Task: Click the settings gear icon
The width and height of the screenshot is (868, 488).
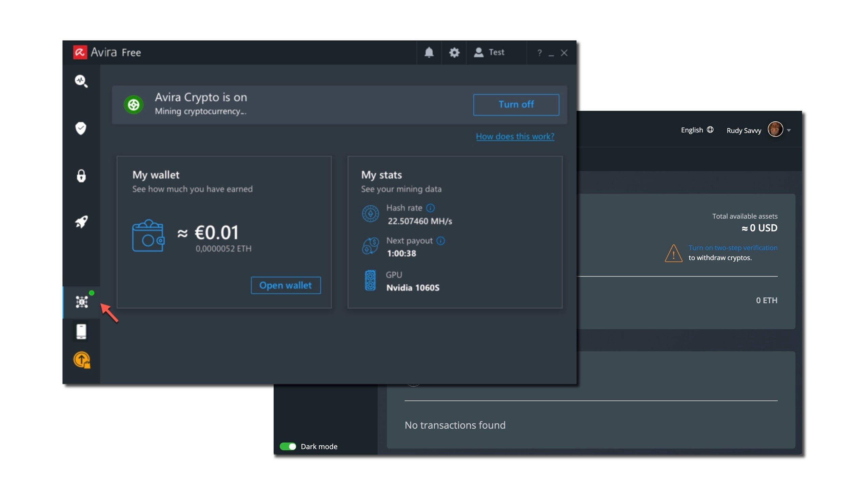Action: tap(454, 52)
